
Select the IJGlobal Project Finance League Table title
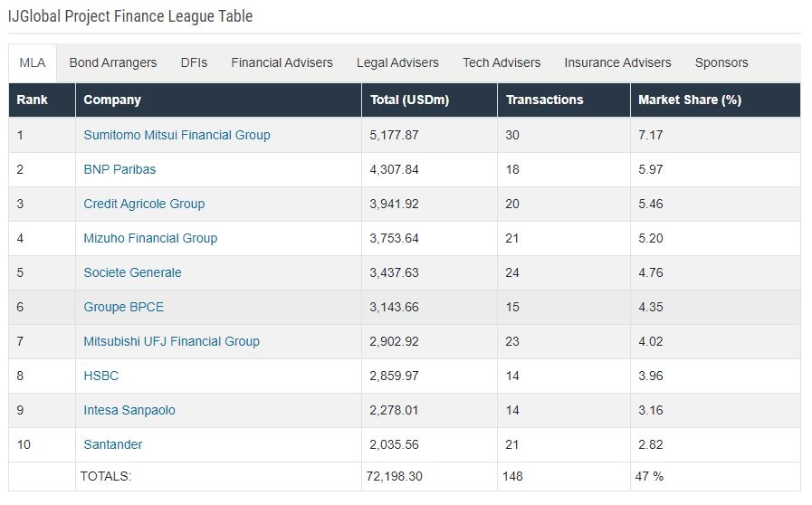point(130,16)
